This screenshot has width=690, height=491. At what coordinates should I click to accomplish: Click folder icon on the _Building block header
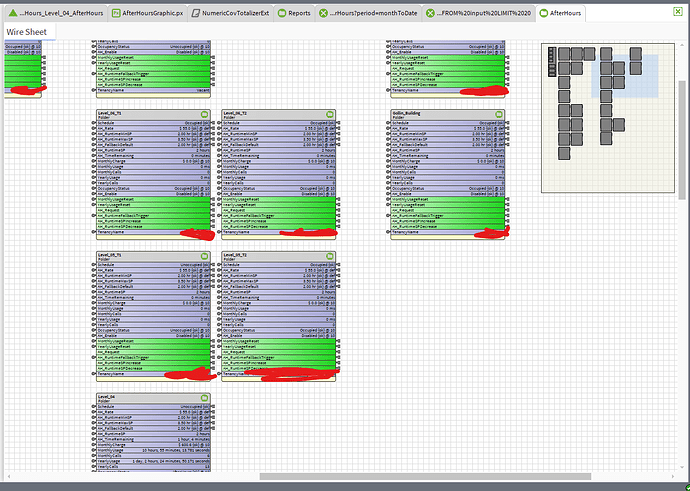[x=499, y=114]
